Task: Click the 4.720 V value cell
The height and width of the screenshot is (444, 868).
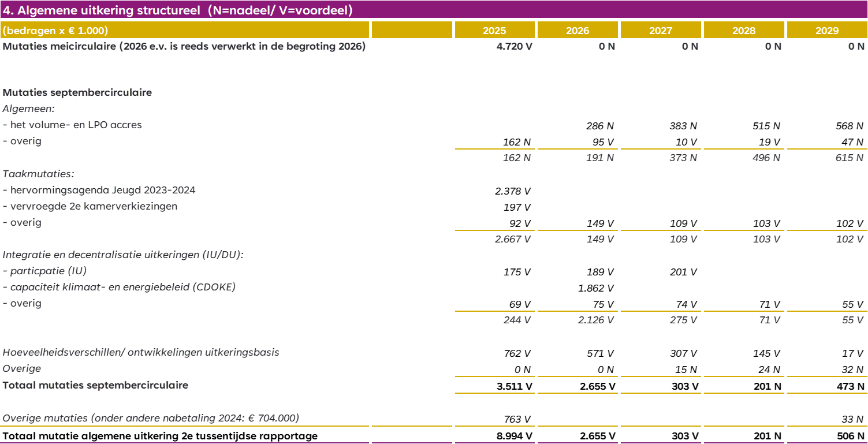Action: pos(514,46)
